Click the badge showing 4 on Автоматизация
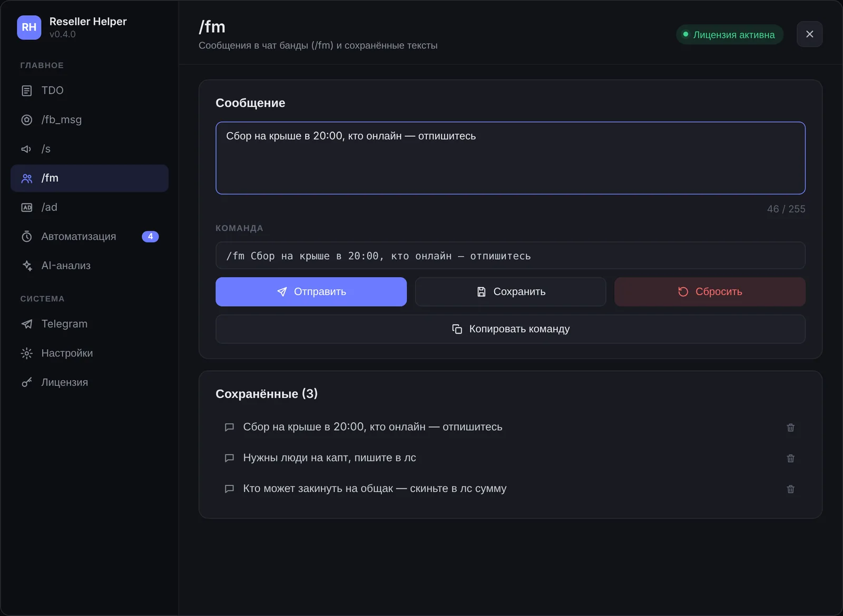This screenshot has height=616, width=843. 150,237
